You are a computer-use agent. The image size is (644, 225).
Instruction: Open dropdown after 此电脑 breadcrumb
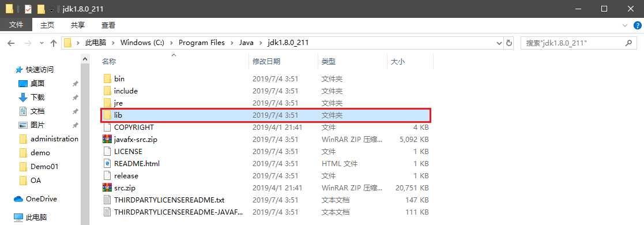pos(113,43)
